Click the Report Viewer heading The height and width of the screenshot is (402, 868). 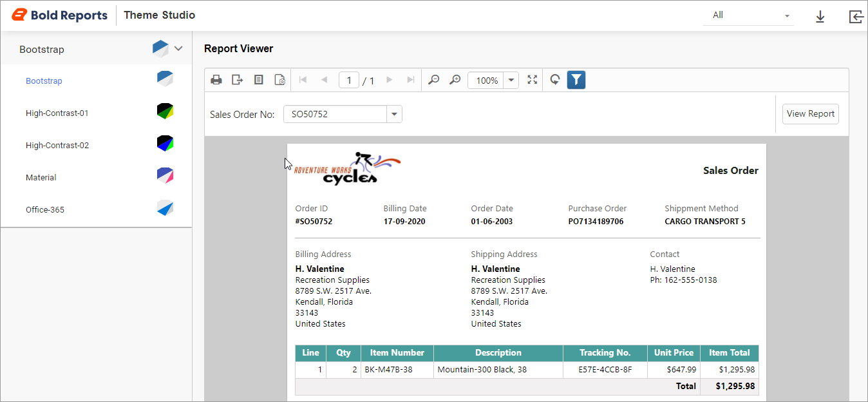(239, 49)
